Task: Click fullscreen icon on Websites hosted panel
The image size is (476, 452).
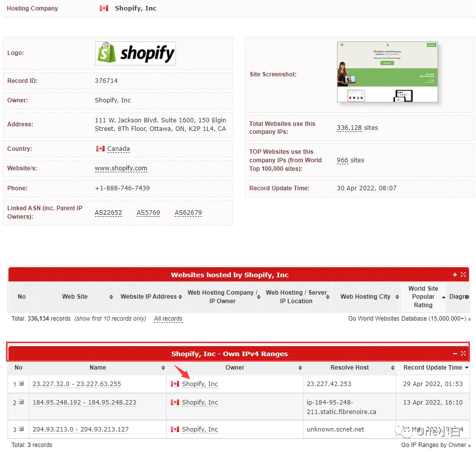Action: 463,275
